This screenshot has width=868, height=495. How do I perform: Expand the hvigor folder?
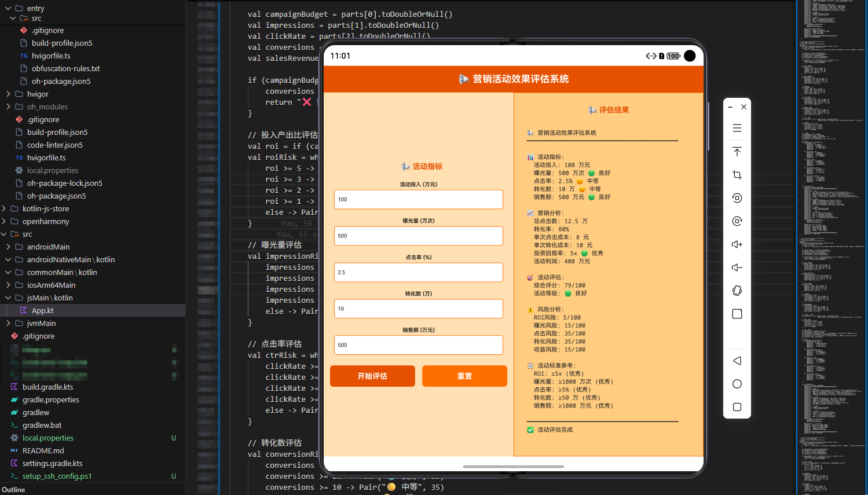8,94
